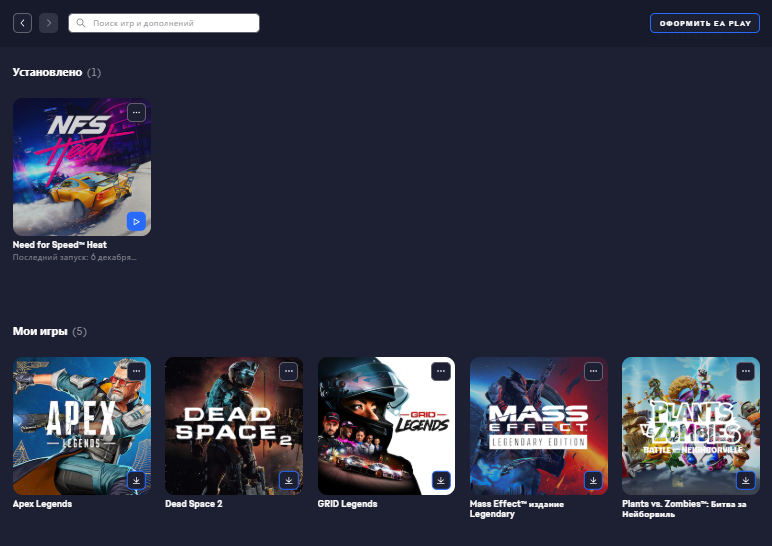This screenshot has width=772, height=546.
Task: Download GRID Legends via download icon
Action: click(441, 480)
